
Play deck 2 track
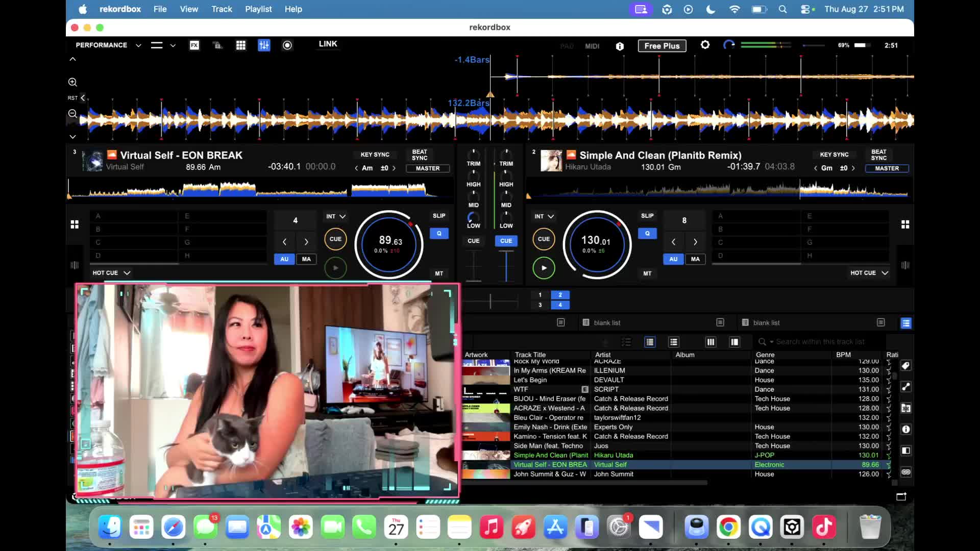[x=544, y=268]
